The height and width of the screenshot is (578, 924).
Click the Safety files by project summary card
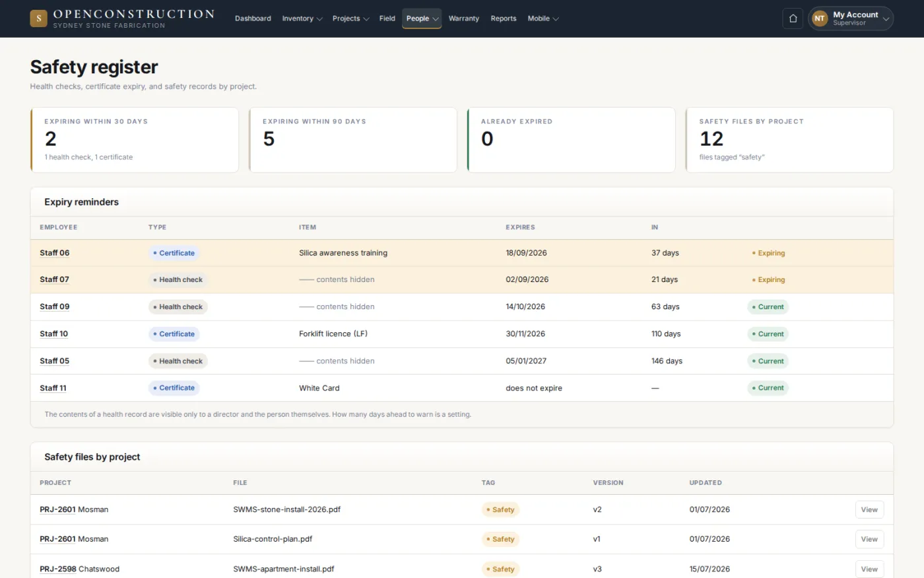tap(790, 140)
